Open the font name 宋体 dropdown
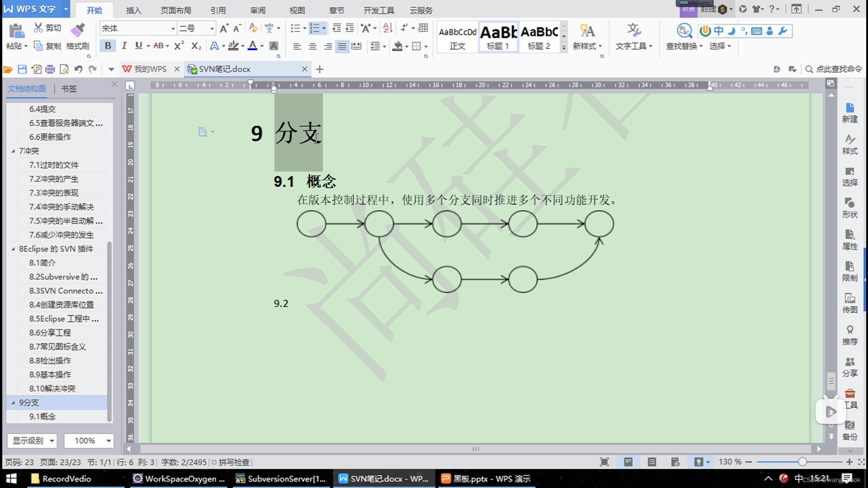Image resolution: width=868 pixels, height=488 pixels. pos(173,28)
